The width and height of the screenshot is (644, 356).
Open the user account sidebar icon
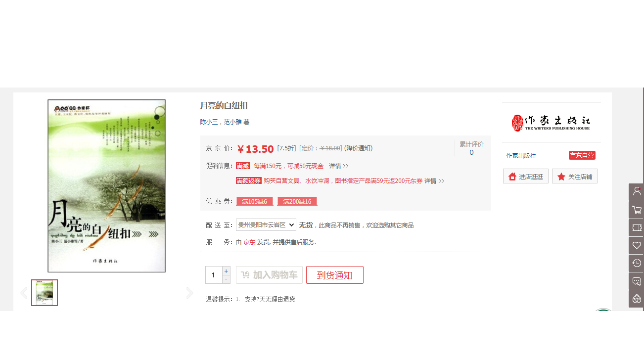636,192
